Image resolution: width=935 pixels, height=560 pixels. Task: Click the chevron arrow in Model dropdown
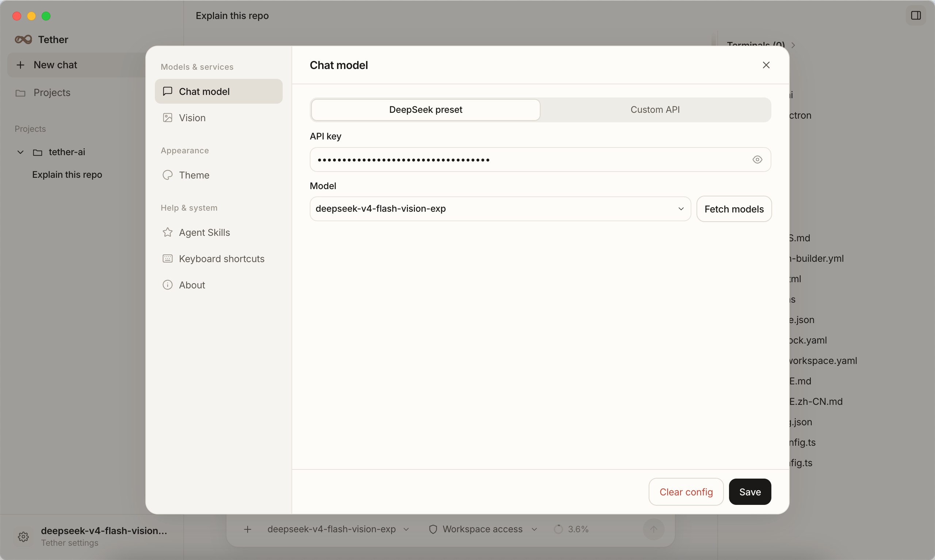coord(681,209)
